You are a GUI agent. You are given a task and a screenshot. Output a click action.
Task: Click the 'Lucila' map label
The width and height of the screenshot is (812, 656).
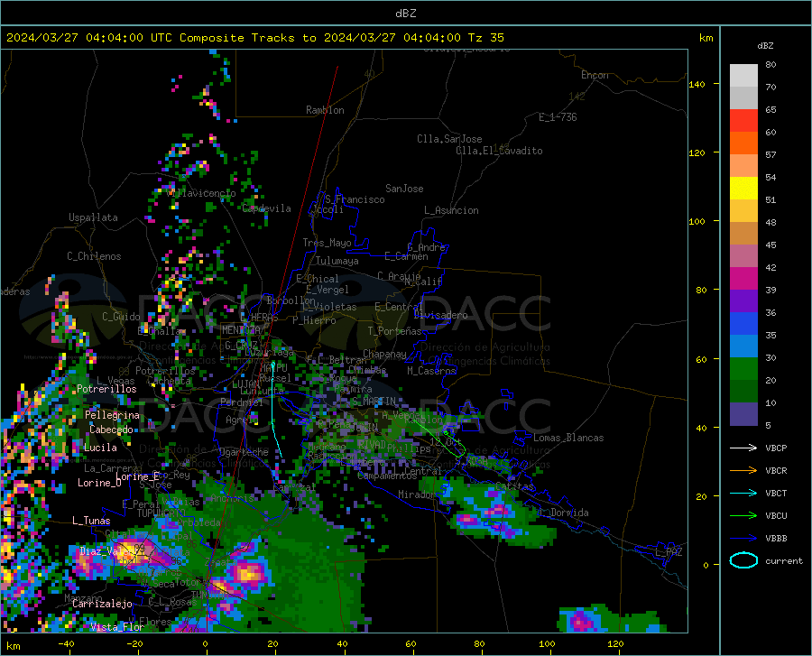(x=100, y=448)
